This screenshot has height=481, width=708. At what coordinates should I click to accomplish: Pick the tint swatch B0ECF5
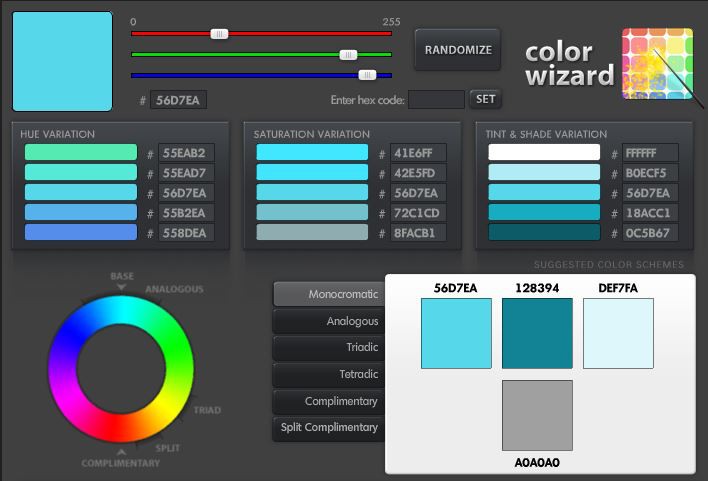pos(544,172)
